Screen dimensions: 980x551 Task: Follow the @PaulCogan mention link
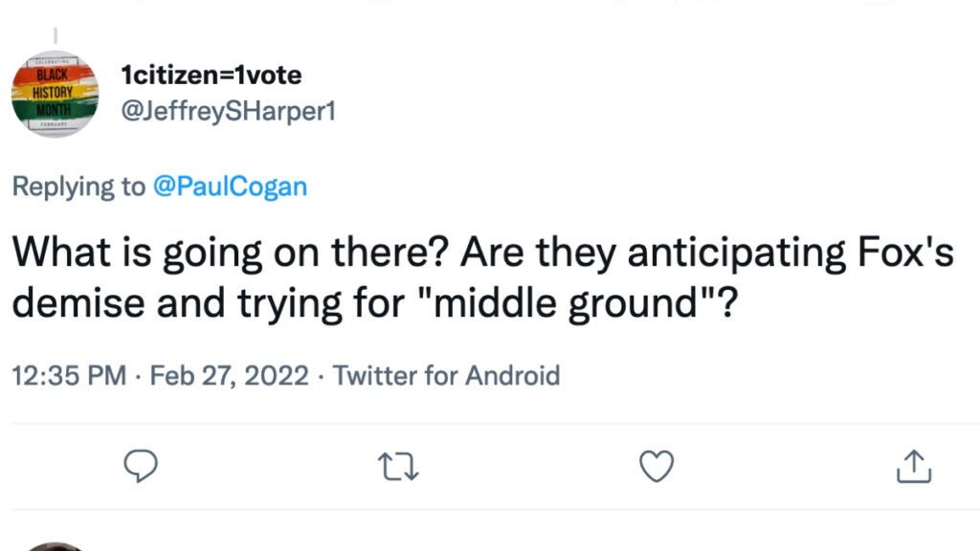230,186
